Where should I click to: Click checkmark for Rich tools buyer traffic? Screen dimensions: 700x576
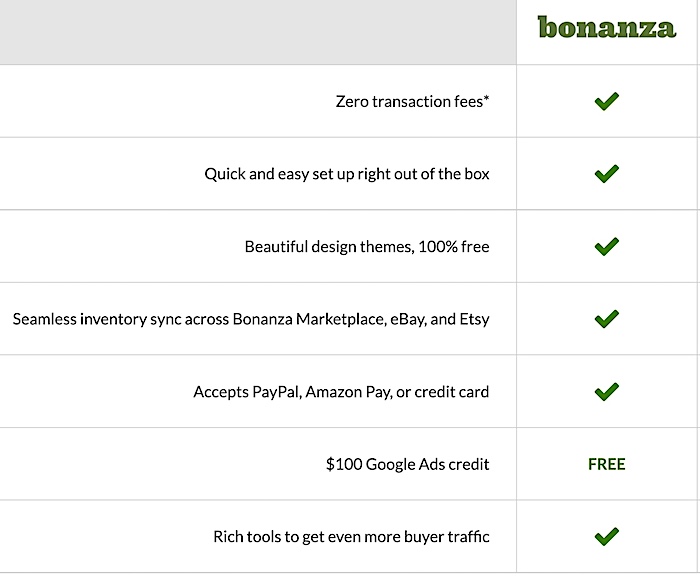tap(607, 537)
